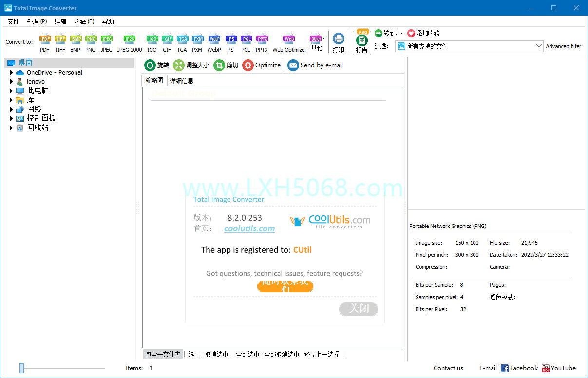
Task: Click 取消选中 to uncheck the file
Action: coord(216,354)
